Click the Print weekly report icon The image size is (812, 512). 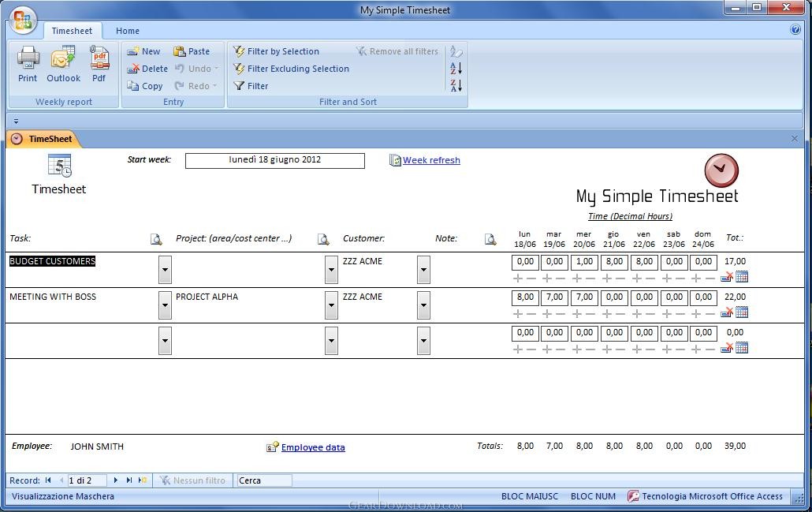pyautogui.click(x=28, y=64)
